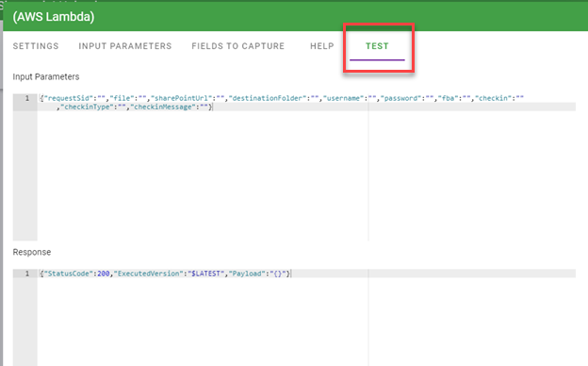Place cursor on "username" key in input JSON

point(344,98)
